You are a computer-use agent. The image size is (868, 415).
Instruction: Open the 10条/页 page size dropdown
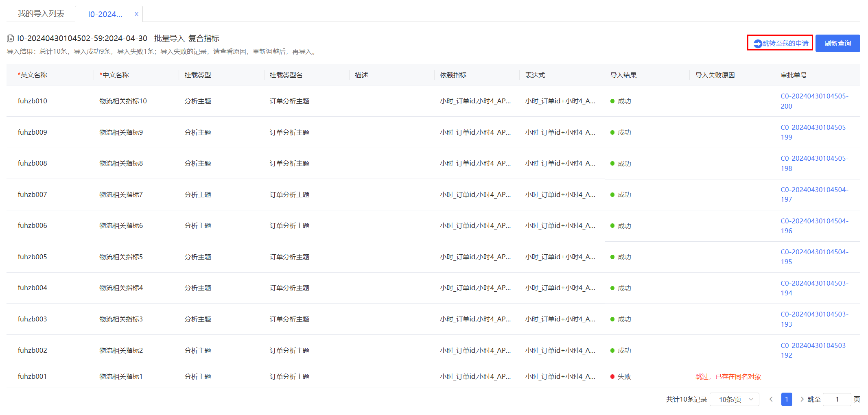(x=735, y=400)
